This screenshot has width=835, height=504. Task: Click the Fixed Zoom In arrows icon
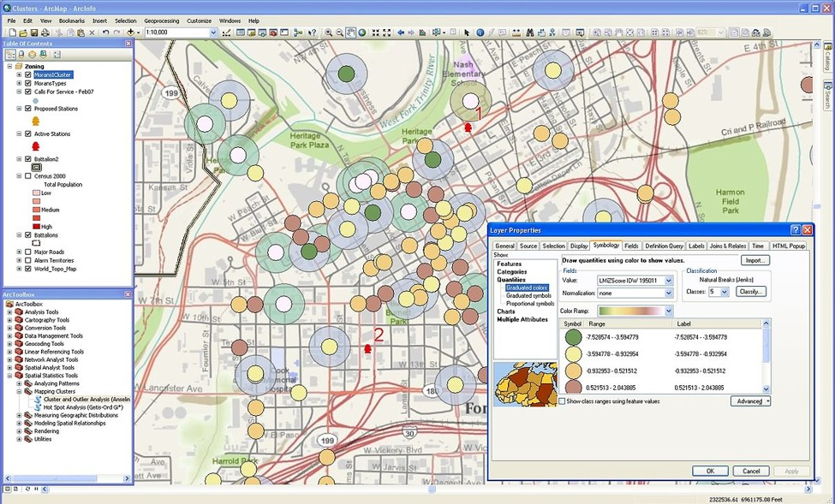(375, 33)
